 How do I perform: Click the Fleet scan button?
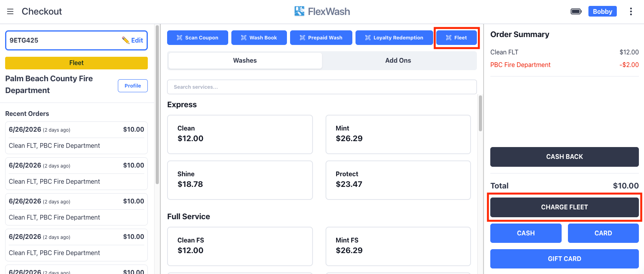(x=456, y=38)
